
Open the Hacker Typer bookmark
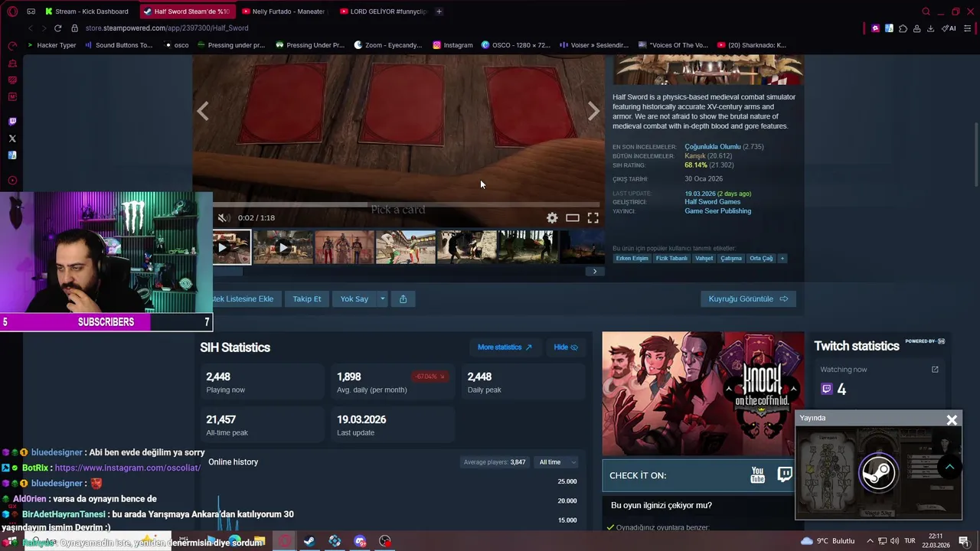(51, 45)
